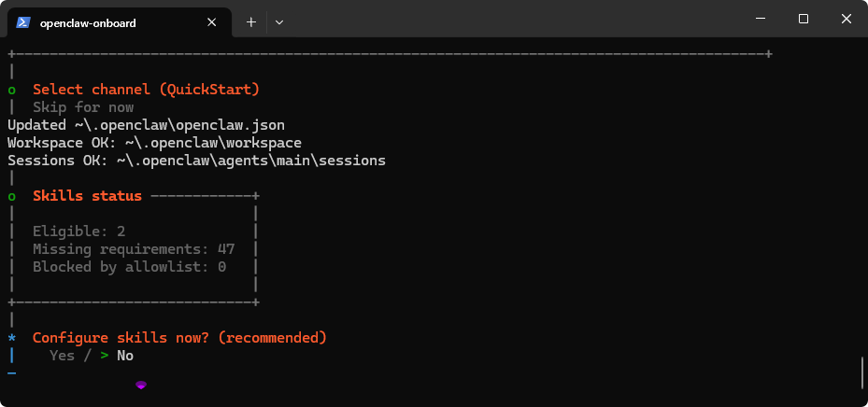
Task: Click the terminal scrollbar thumb
Action: (x=861, y=372)
